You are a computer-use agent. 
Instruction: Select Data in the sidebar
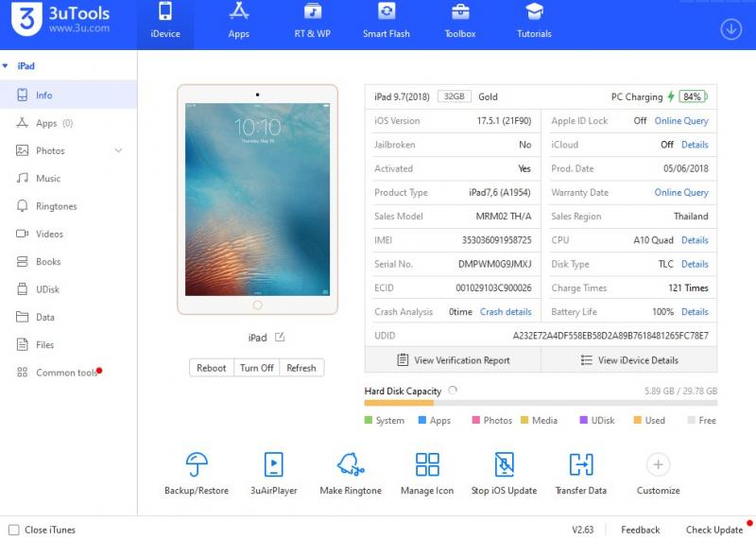coord(68,317)
